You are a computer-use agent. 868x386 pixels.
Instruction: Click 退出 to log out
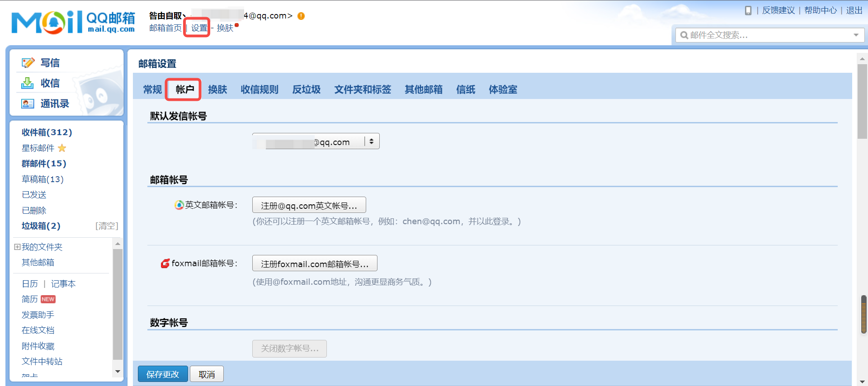[854, 10]
